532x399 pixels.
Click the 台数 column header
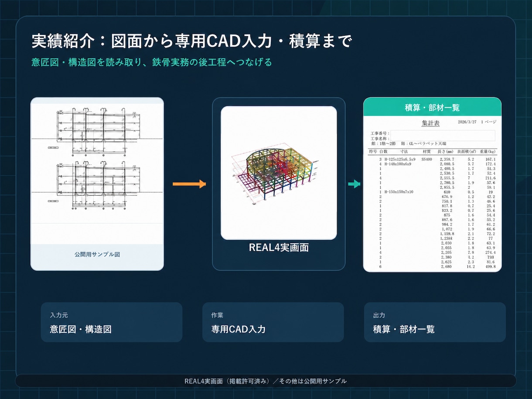click(383, 151)
